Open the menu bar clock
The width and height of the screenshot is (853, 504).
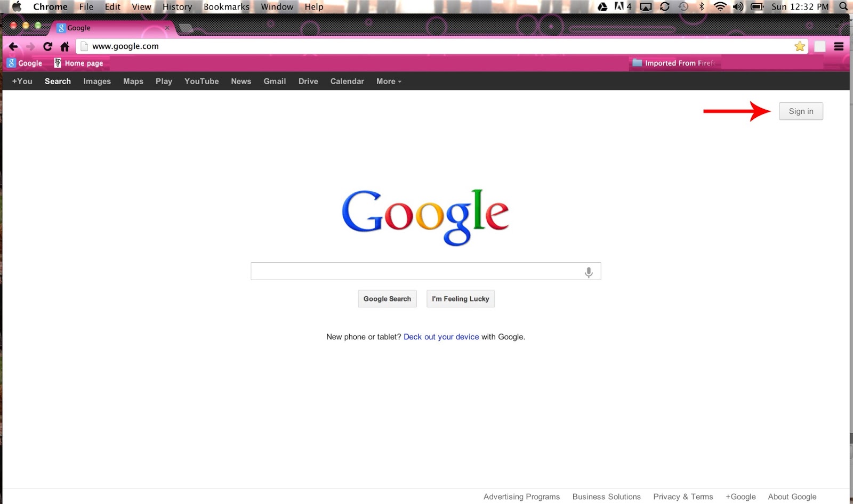point(800,6)
